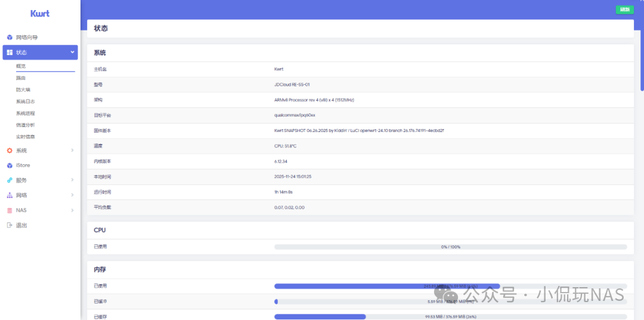Click the green 刷新 refresh button
The height and width of the screenshot is (320, 644).
click(624, 10)
